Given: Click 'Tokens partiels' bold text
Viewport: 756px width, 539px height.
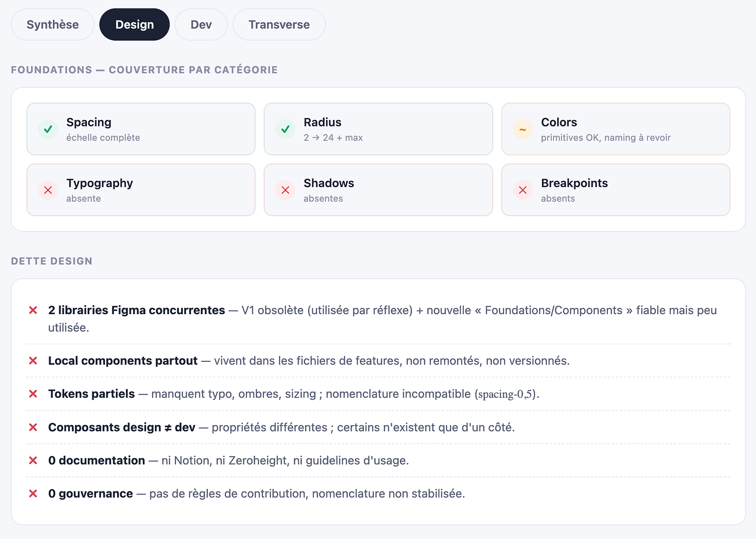Looking at the screenshot, I should [92, 394].
